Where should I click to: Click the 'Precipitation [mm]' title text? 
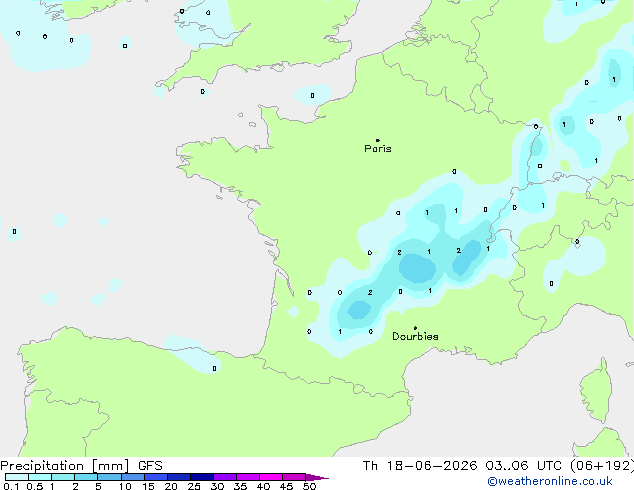pyautogui.click(x=65, y=466)
